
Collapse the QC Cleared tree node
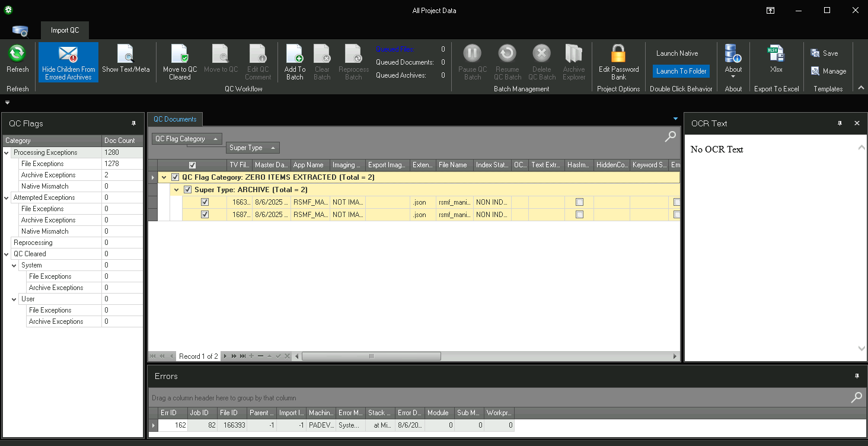[x=7, y=254]
